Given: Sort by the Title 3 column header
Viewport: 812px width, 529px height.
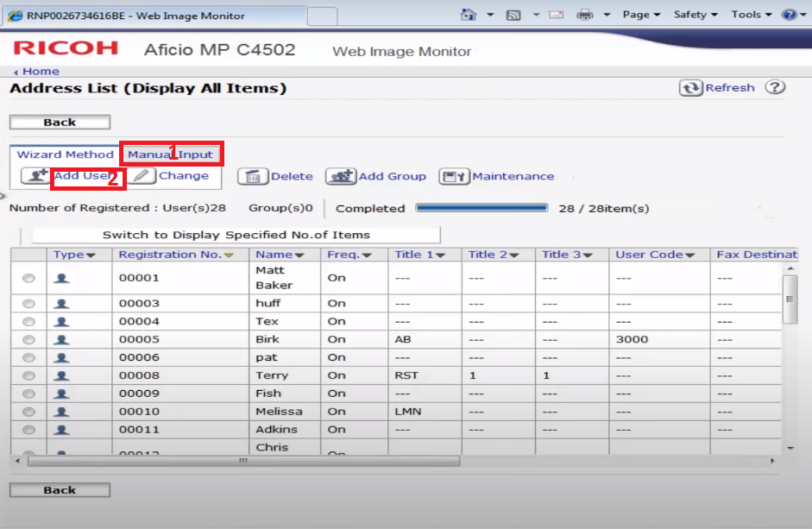Looking at the screenshot, I should pyautogui.click(x=567, y=255).
